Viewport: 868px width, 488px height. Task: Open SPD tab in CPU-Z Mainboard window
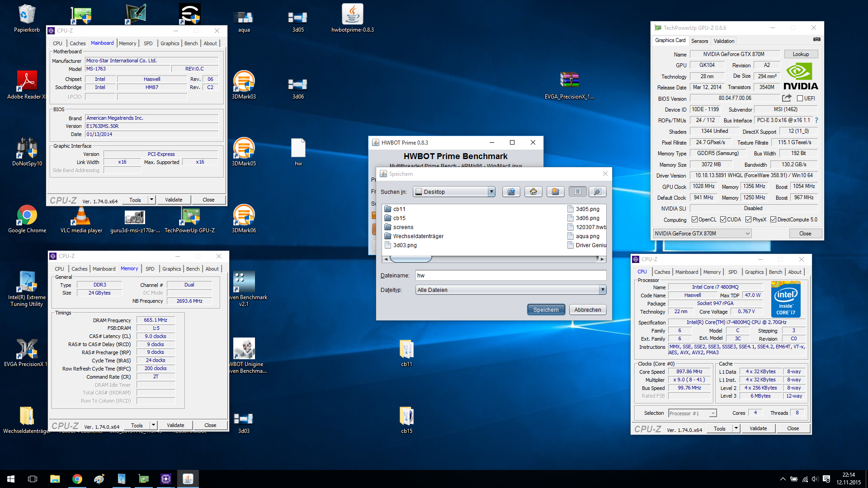(x=148, y=43)
